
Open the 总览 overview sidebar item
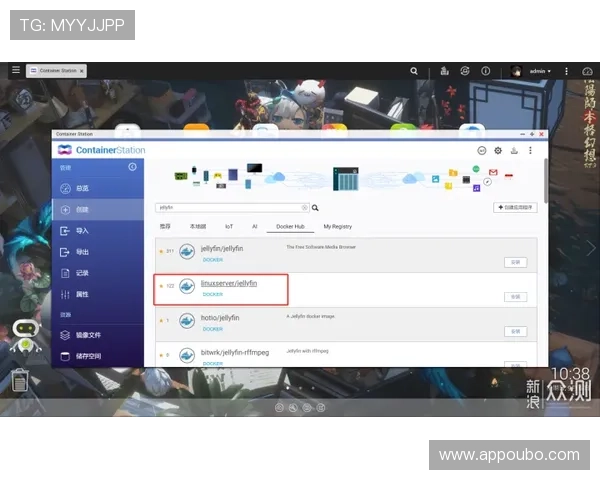click(x=83, y=188)
